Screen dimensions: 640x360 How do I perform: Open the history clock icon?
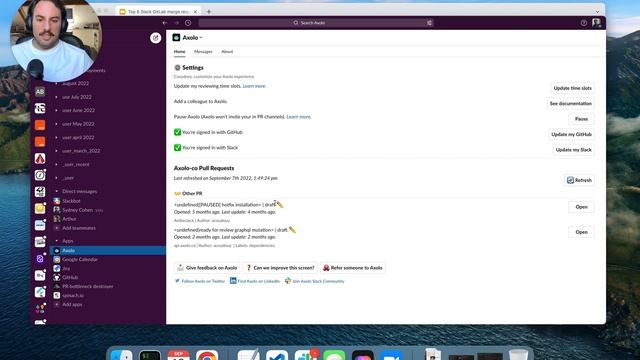188,23
